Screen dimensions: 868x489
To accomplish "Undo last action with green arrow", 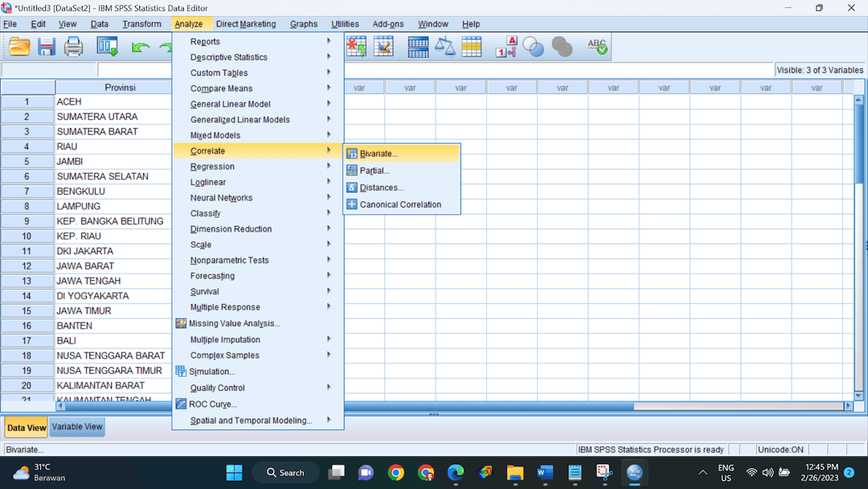I will click(141, 47).
